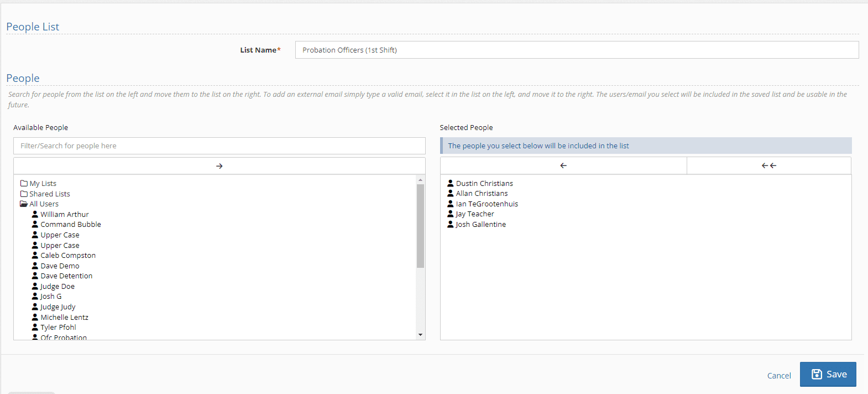Select Dustin Christians in Selected People
868x394 pixels.
pyautogui.click(x=484, y=183)
